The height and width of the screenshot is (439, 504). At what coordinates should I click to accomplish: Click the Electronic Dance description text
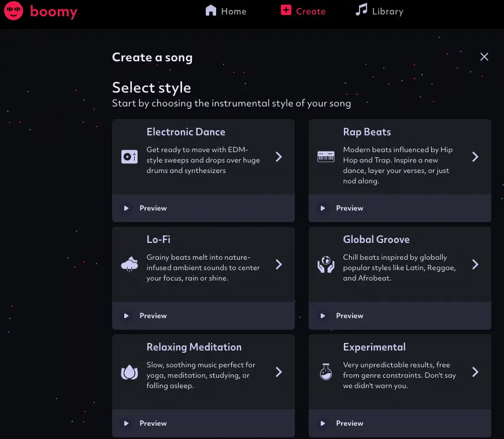coord(203,160)
